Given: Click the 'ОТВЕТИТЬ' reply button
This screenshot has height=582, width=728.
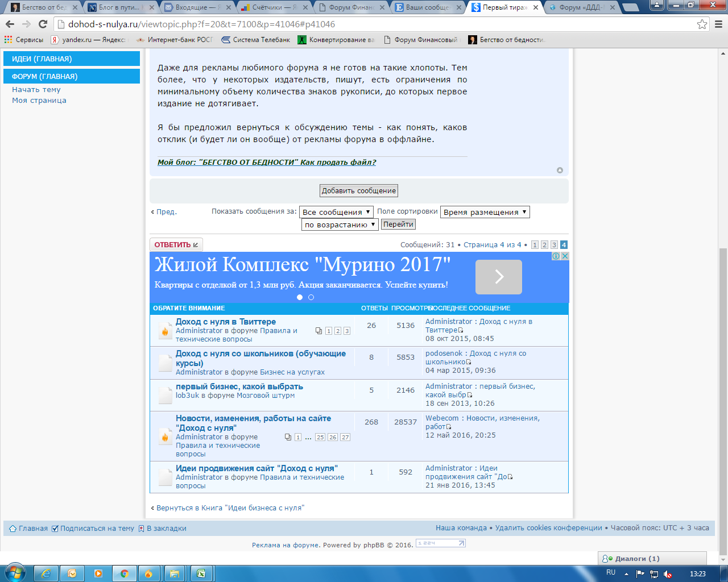Looking at the screenshot, I should click(x=176, y=245).
